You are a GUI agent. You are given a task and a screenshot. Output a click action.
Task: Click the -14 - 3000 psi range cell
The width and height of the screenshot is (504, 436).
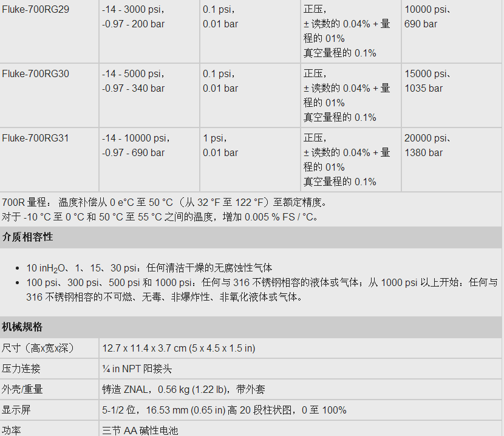[134, 17]
